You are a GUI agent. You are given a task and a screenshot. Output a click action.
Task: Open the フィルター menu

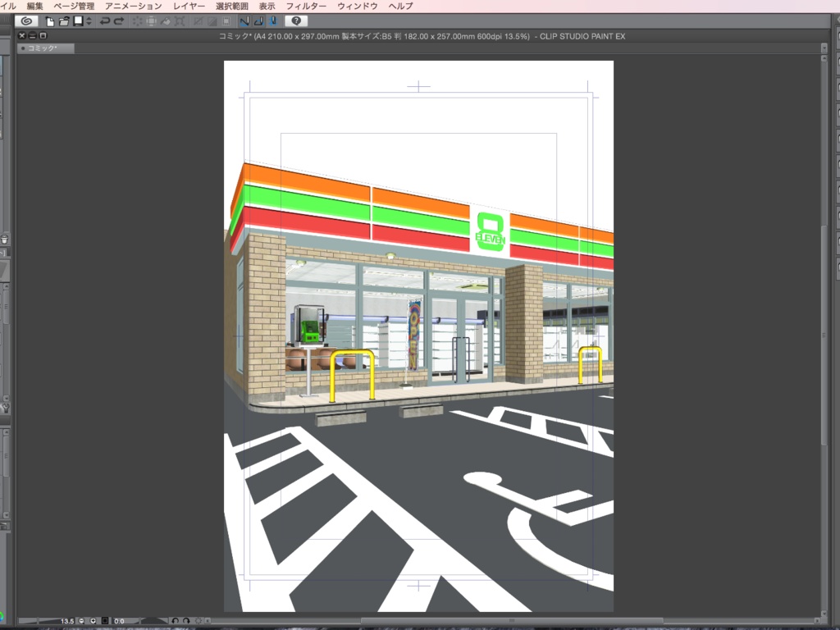point(306,6)
